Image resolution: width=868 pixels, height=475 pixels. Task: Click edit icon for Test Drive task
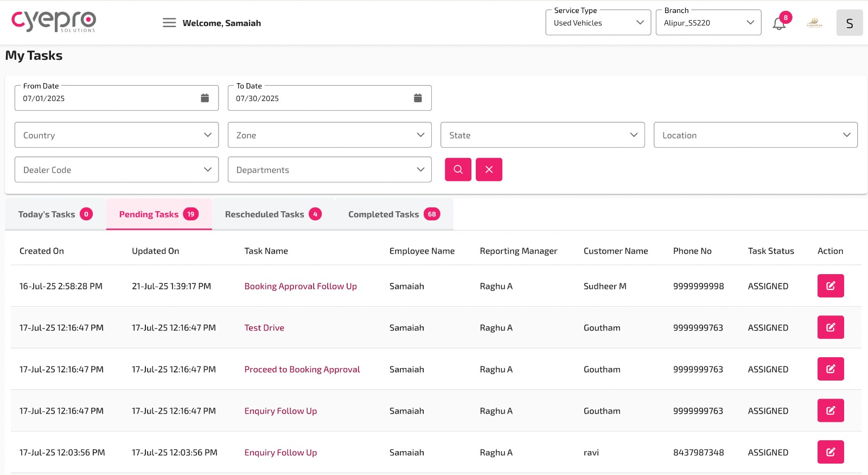click(830, 327)
